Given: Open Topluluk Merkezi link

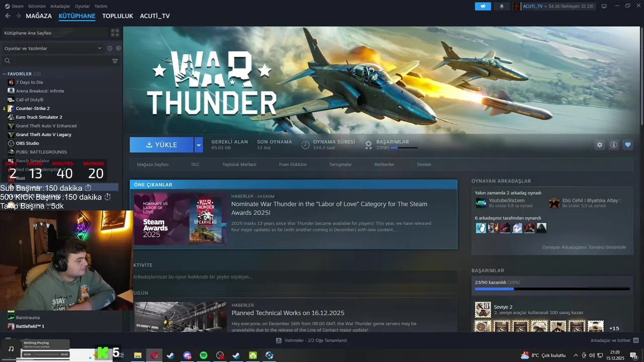Looking at the screenshot, I should coord(239,164).
